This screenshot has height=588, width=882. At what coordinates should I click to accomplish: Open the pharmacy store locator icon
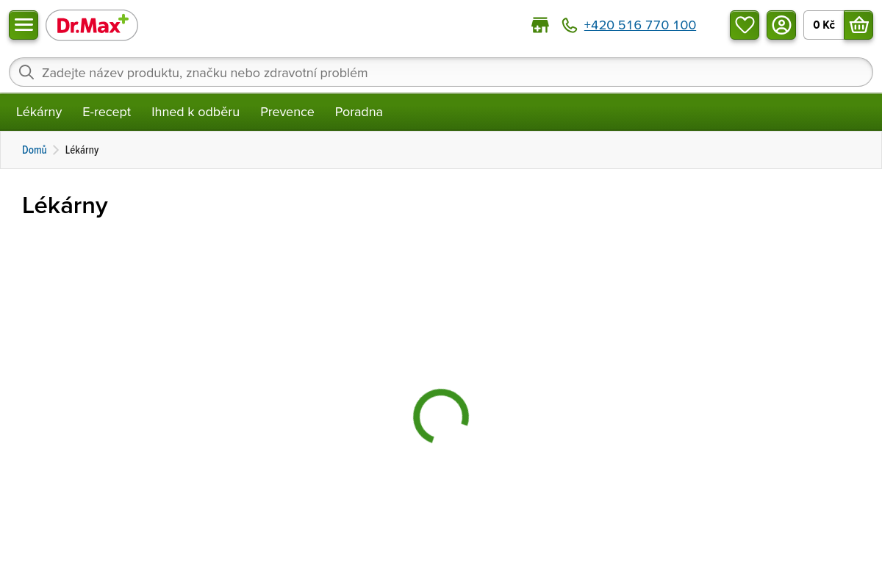(x=540, y=25)
